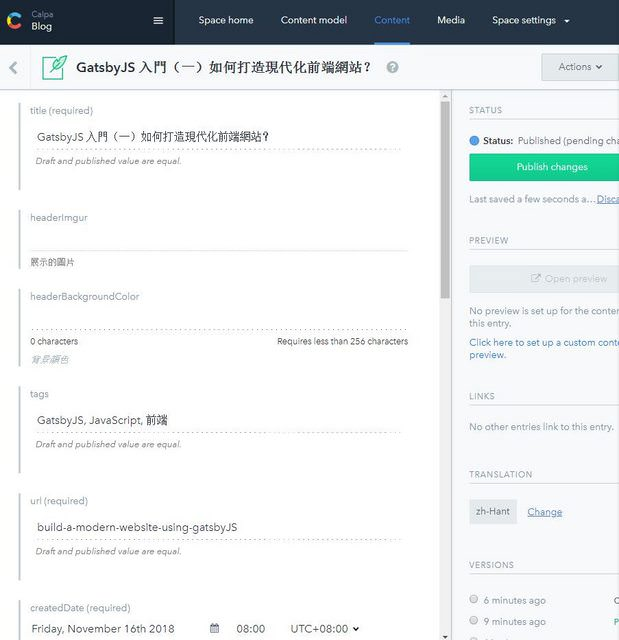619x640 pixels.
Task: Click the scrollbar up arrow
Action: pyautogui.click(x=445, y=96)
